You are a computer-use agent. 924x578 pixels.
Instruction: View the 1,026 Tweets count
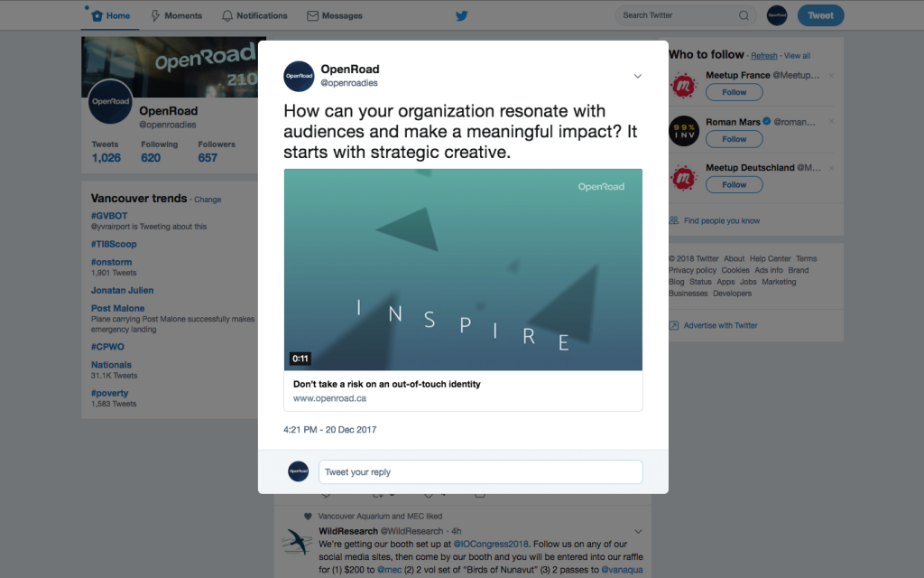click(x=106, y=152)
